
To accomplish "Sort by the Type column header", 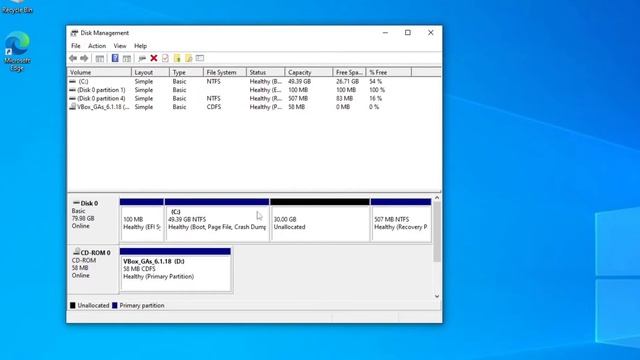I will pyautogui.click(x=186, y=72).
